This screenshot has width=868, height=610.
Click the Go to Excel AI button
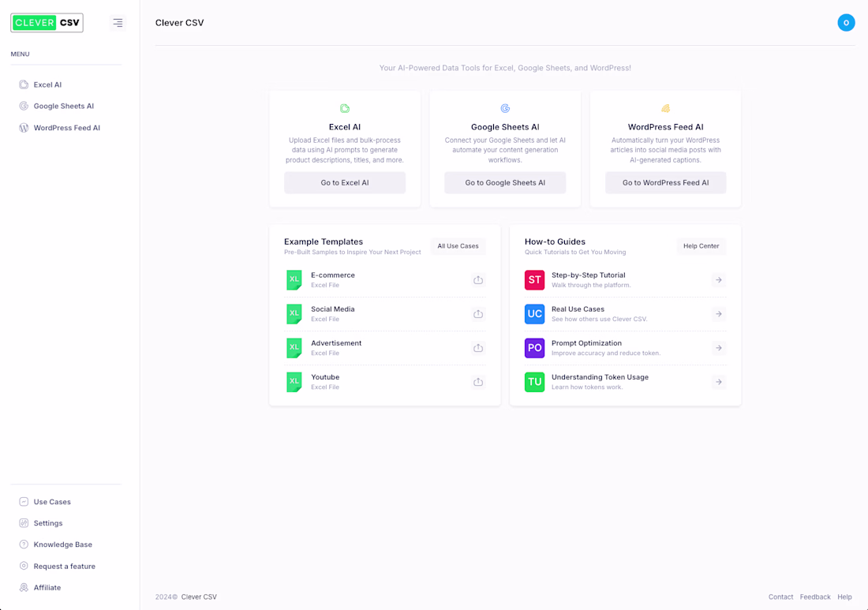[x=345, y=182]
